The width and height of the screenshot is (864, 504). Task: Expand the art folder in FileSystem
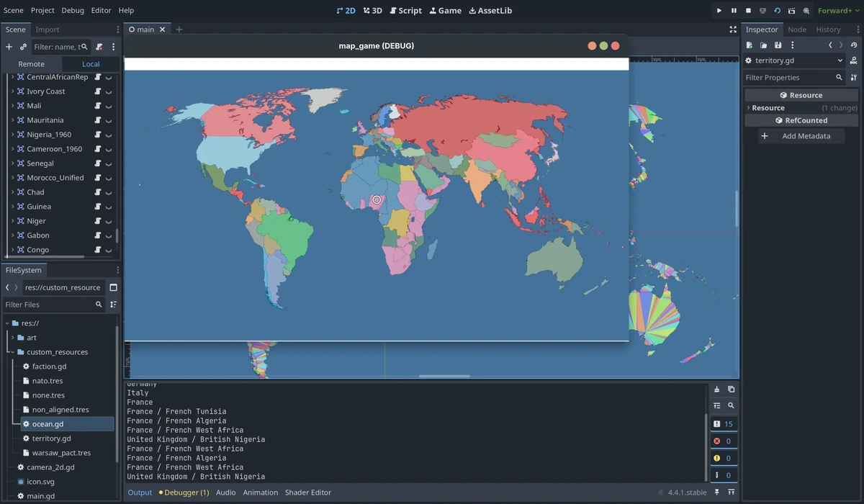12,338
